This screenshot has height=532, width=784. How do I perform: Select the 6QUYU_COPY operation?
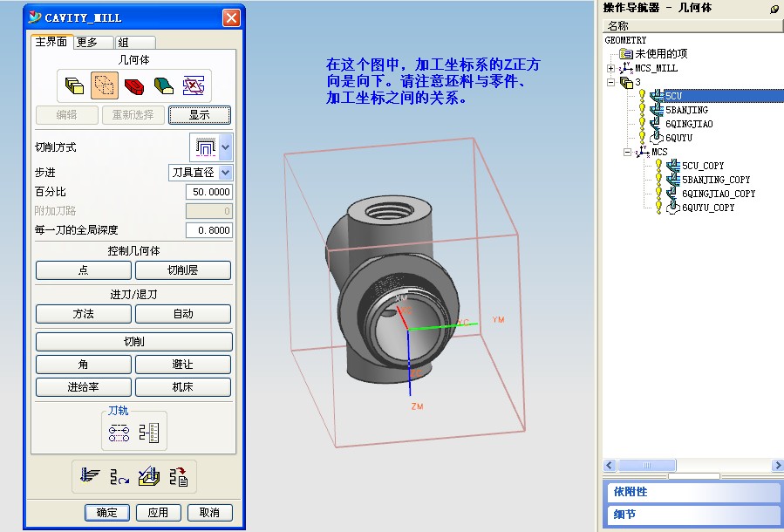(x=708, y=208)
